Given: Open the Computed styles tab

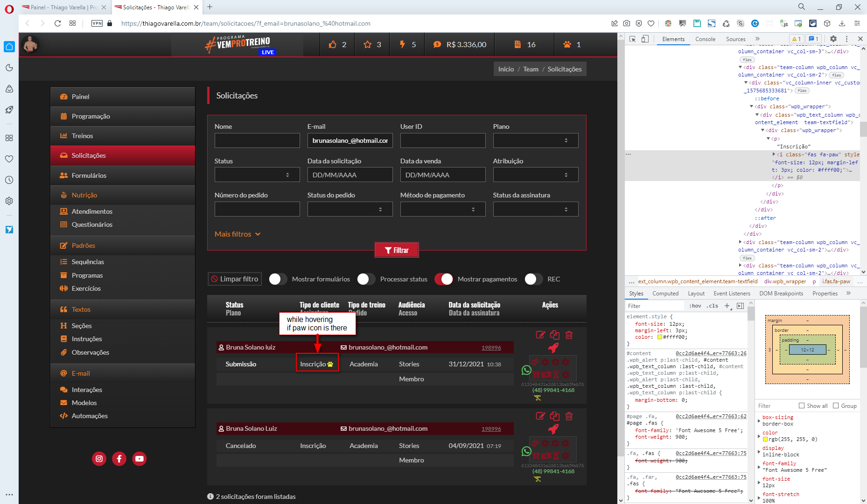Looking at the screenshot, I should pos(665,294).
